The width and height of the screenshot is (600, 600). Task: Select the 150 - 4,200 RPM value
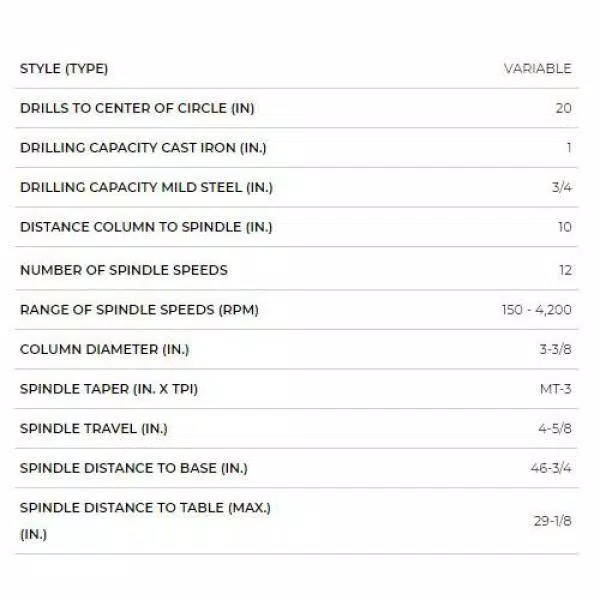click(537, 310)
